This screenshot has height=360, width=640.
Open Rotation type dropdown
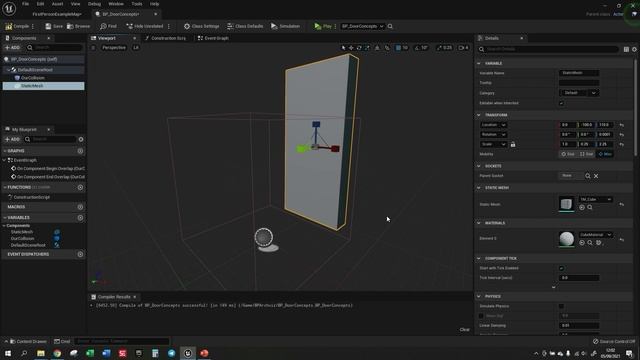[493, 135]
